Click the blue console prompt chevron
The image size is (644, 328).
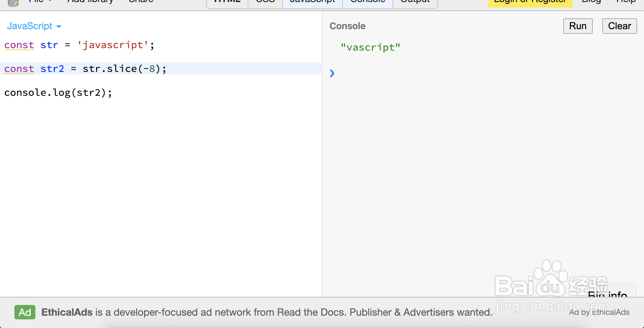(332, 73)
